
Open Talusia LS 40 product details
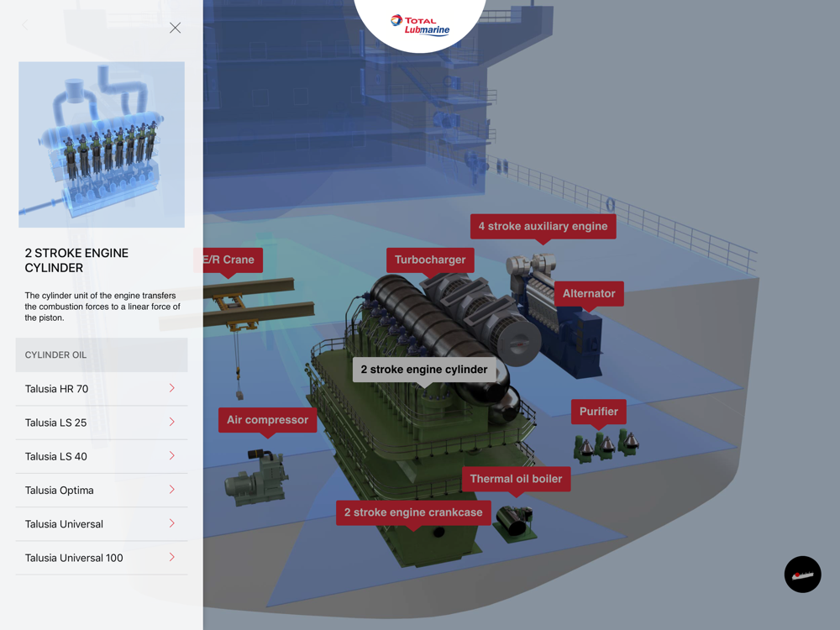click(102, 456)
